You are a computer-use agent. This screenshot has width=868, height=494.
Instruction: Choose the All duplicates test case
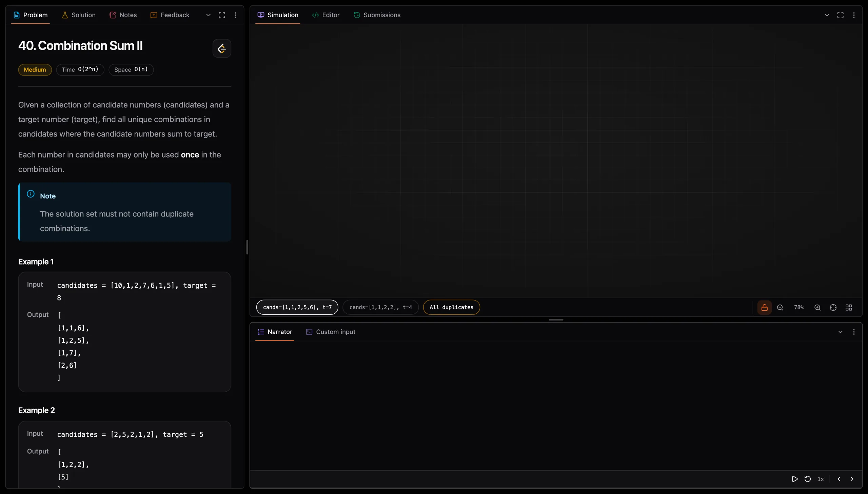(452, 307)
